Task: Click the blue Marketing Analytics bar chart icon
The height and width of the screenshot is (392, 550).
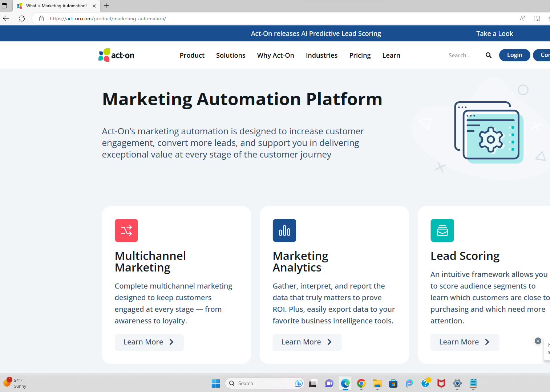Action: (x=284, y=230)
